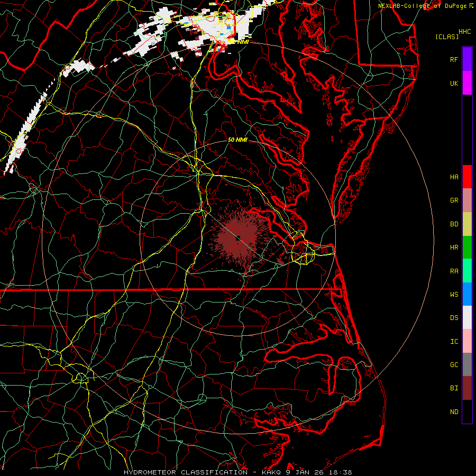476x476 pixels.
Task: Click the ND legend label
Action: (454, 412)
